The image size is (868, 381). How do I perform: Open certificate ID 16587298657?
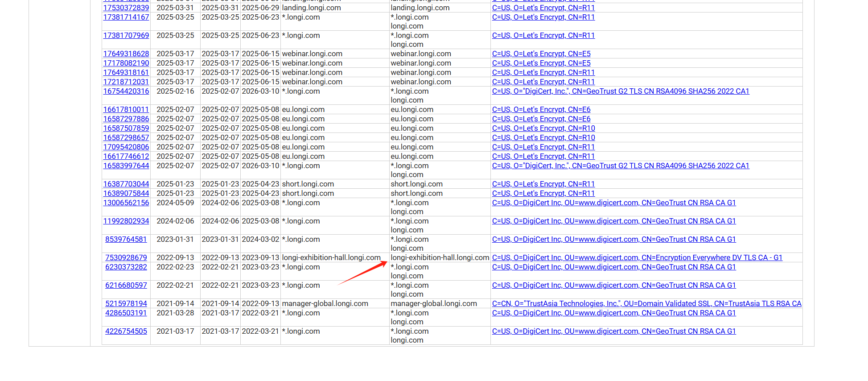(126, 137)
